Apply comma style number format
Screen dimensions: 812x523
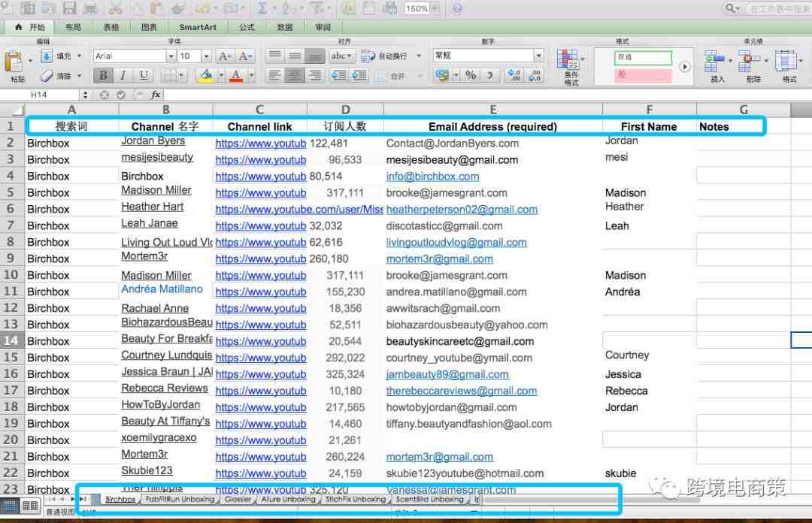click(489, 76)
